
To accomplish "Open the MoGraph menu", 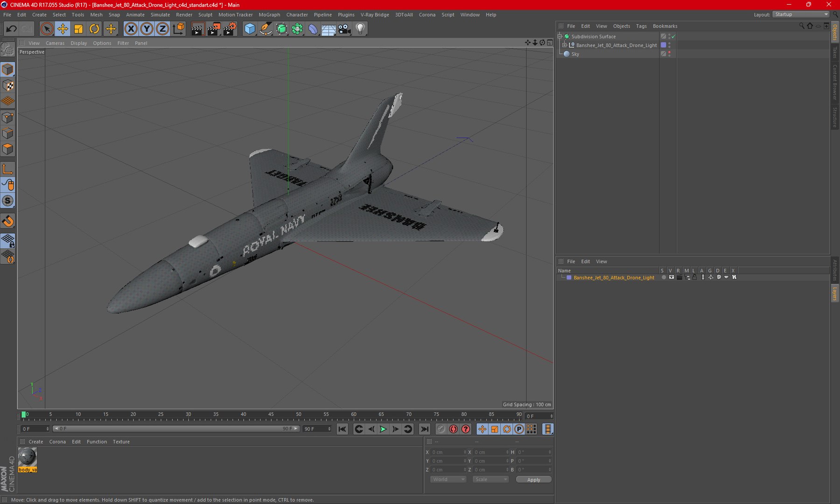I will pos(269,14).
